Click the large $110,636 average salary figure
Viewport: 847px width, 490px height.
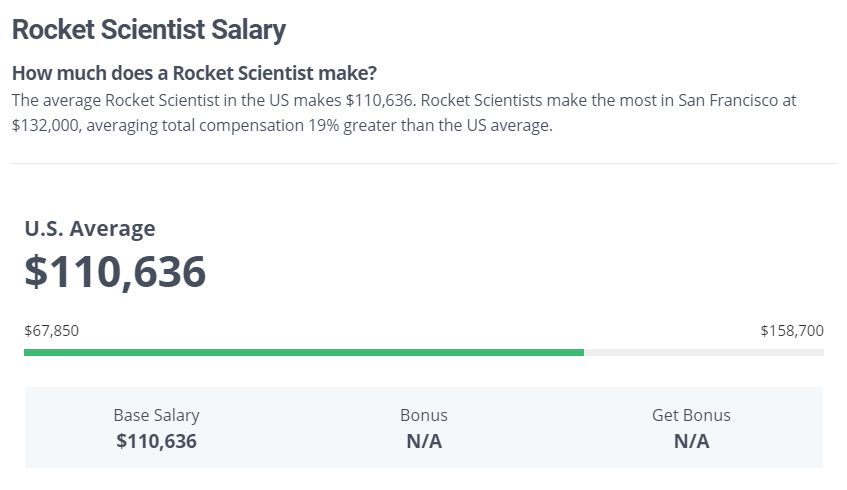tap(115, 272)
